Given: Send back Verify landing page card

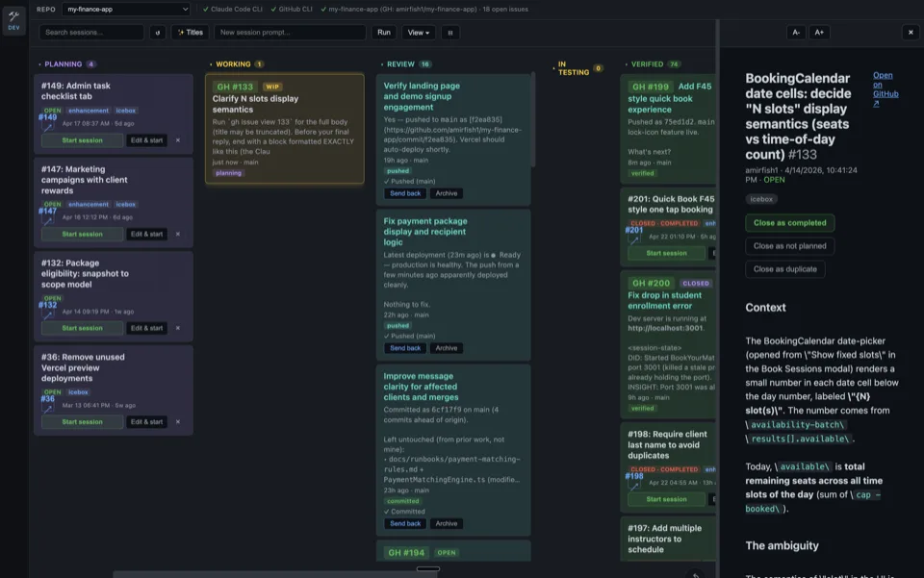Looking at the screenshot, I should tap(405, 193).
